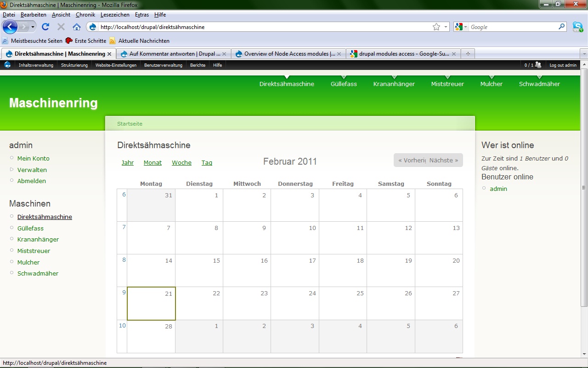Switch calendar to Woche view
This screenshot has width=588, height=368.
pos(181,162)
